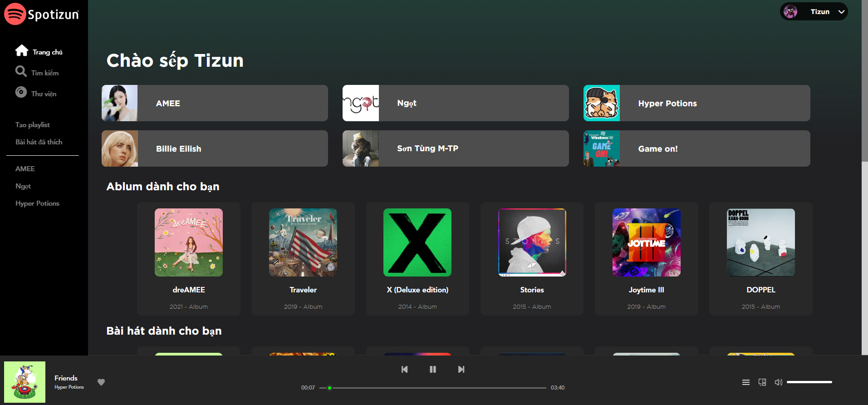Click the Friends now-playing cover art

(25, 382)
